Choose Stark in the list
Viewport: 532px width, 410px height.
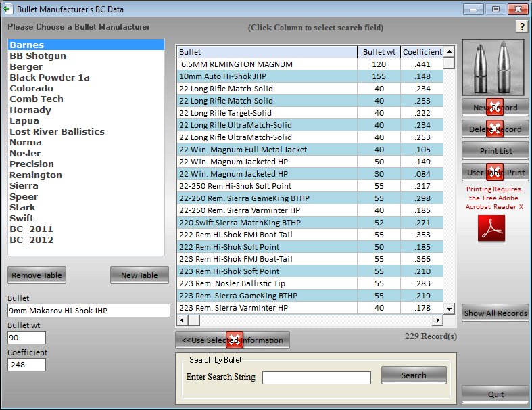coord(86,208)
